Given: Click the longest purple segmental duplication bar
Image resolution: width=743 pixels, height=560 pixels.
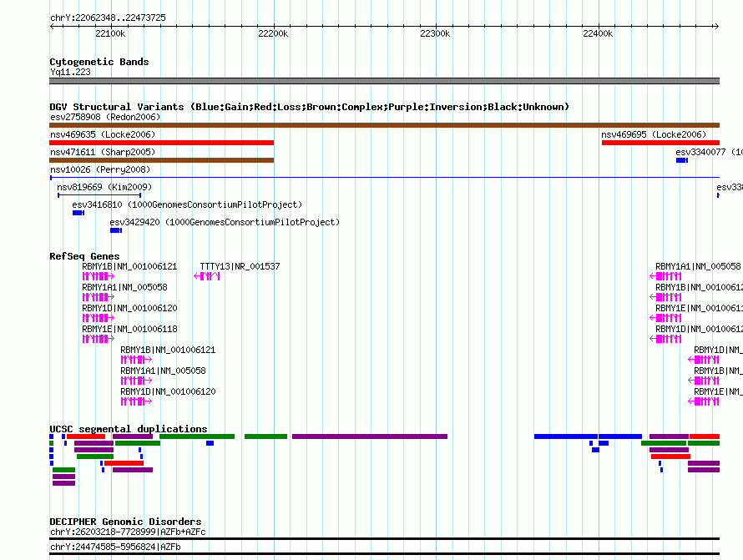Looking at the screenshot, I should (x=370, y=436).
